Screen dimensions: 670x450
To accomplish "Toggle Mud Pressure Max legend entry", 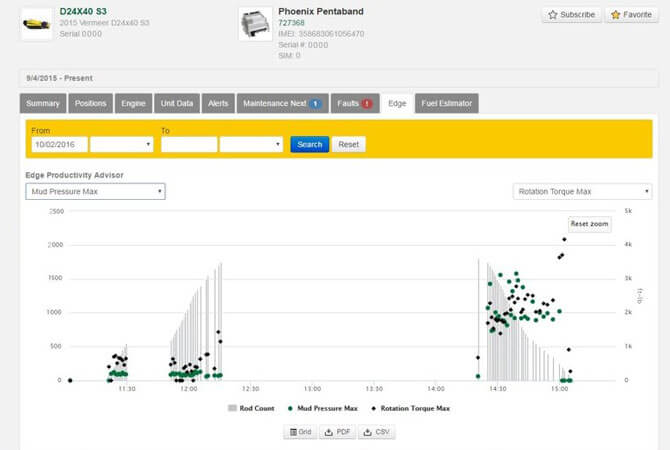I will (322, 408).
